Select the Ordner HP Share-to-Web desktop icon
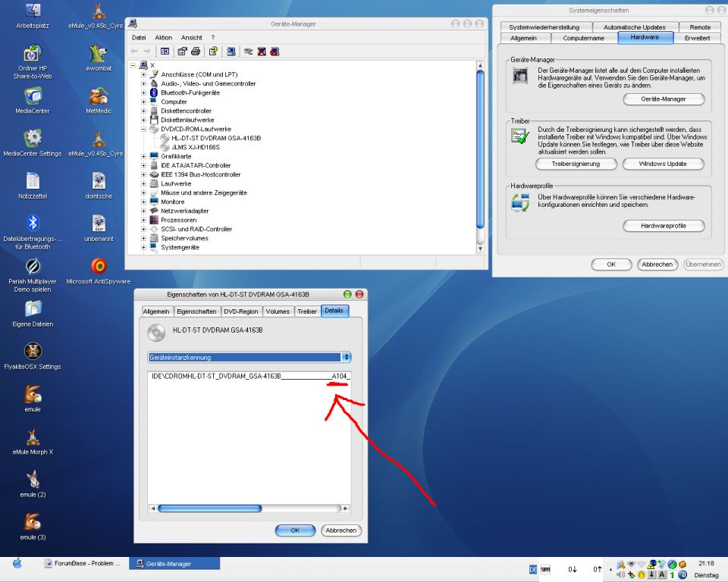728x582 pixels. [x=33, y=62]
